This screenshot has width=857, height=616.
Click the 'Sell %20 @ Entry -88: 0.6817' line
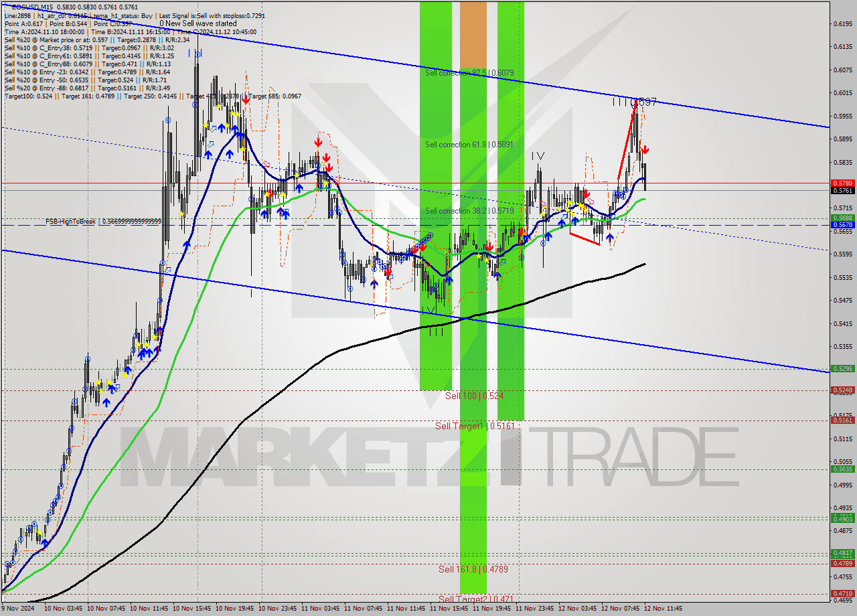click(87, 88)
